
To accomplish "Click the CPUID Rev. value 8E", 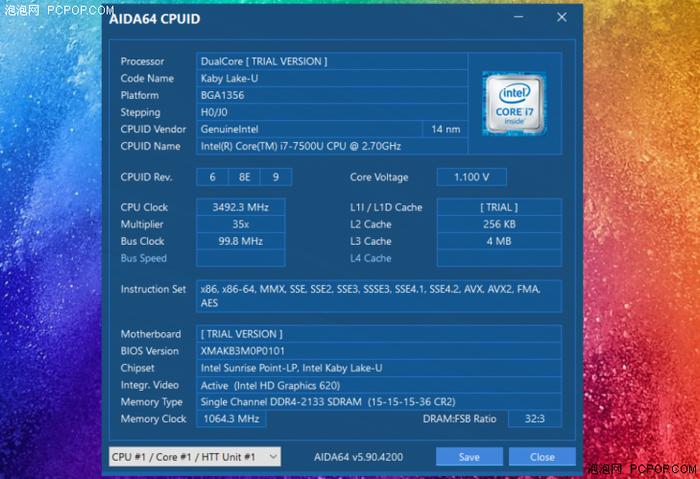I will click(x=244, y=177).
